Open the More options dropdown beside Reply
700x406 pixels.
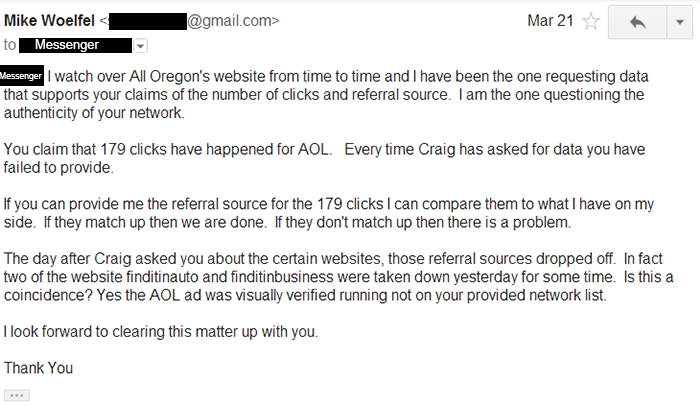680,22
